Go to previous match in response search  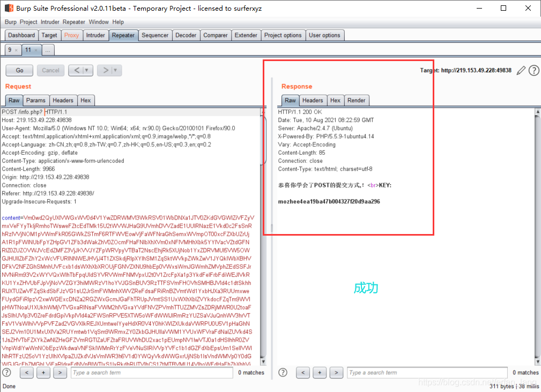coord(302,372)
